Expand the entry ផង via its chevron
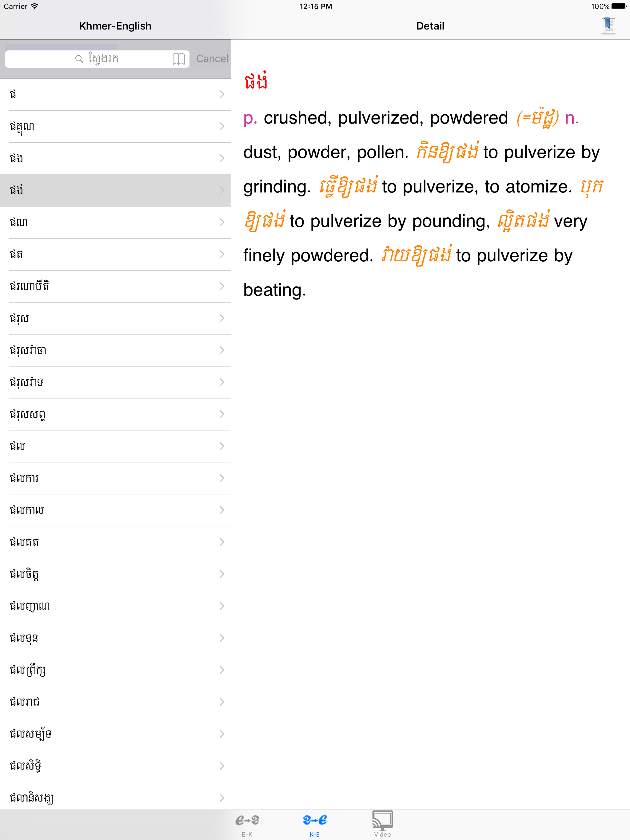 click(x=222, y=158)
